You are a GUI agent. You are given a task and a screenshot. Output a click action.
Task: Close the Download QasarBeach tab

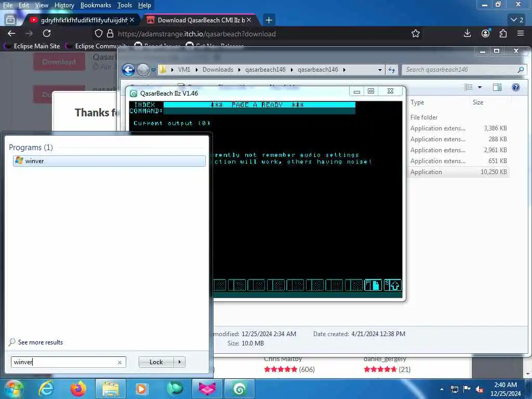249,20
